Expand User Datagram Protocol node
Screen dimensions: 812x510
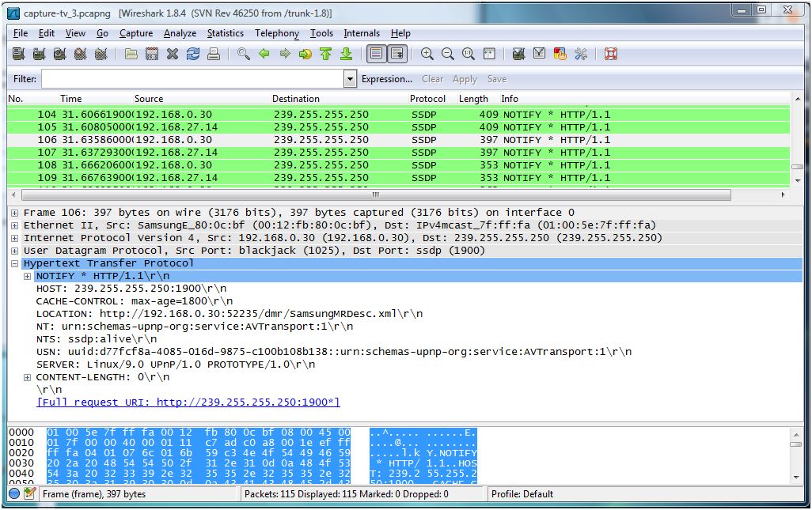click(14, 251)
